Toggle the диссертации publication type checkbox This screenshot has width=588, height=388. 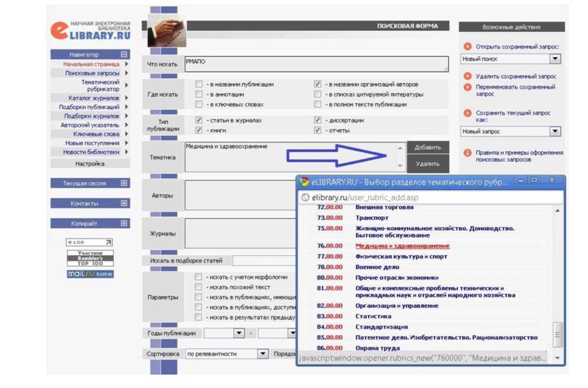(x=317, y=120)
